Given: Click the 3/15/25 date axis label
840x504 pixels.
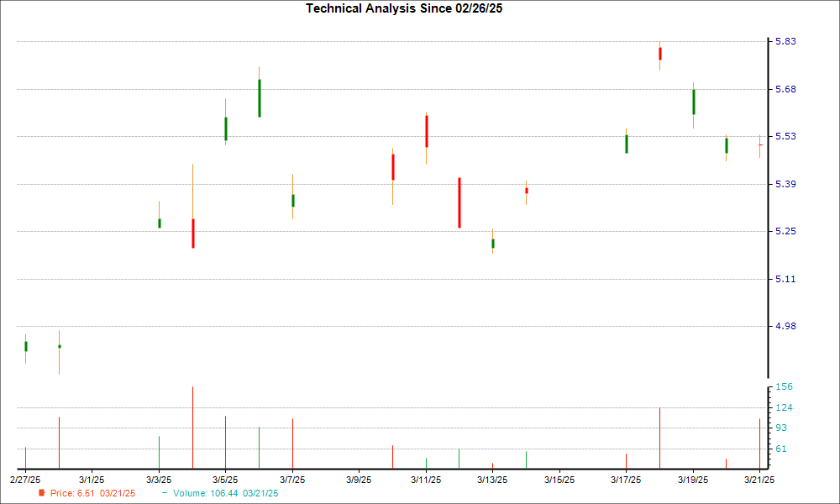Looking at the screenshot, I should (x=559, y=479).
